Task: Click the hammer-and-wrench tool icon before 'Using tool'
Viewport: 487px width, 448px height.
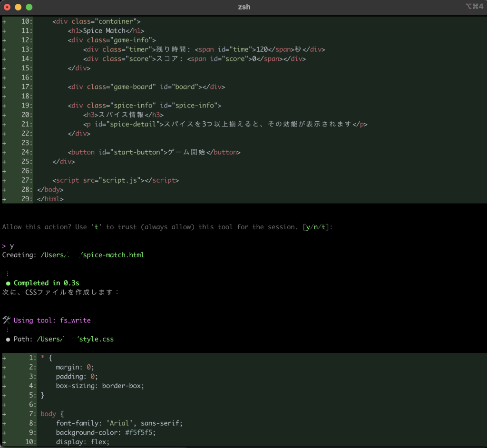Action: pos(7,321)
